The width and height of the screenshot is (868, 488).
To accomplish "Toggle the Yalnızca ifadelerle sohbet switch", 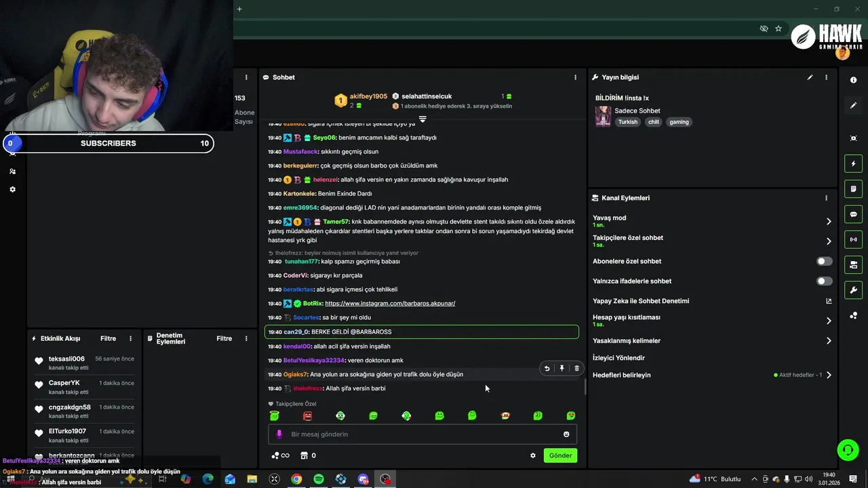I will tap(824, 281).
